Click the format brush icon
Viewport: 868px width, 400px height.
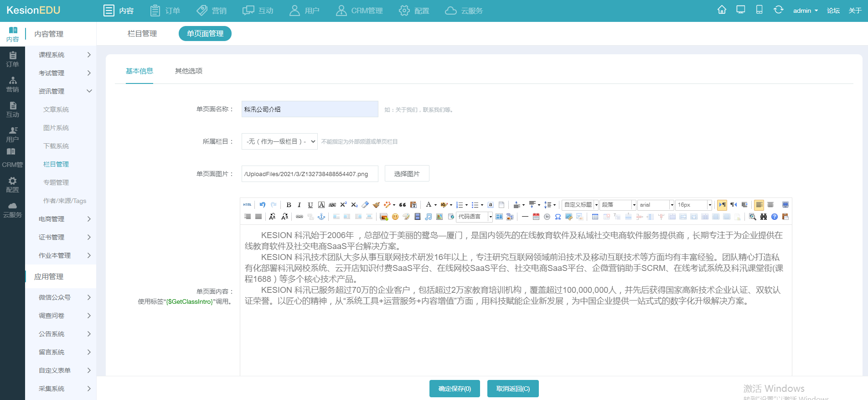click(x=376, y=205)
